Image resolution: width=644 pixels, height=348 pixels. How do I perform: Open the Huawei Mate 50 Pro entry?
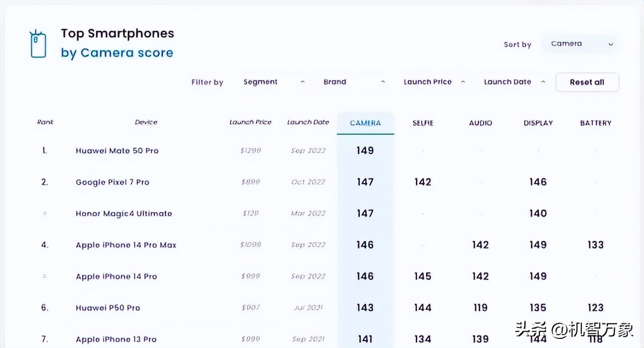[x=117, y=151]
